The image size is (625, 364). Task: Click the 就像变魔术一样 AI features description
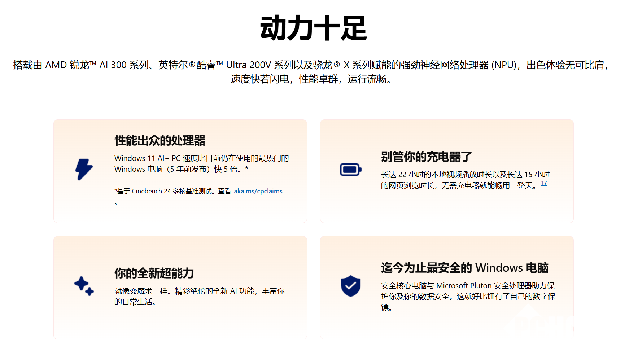199,296
